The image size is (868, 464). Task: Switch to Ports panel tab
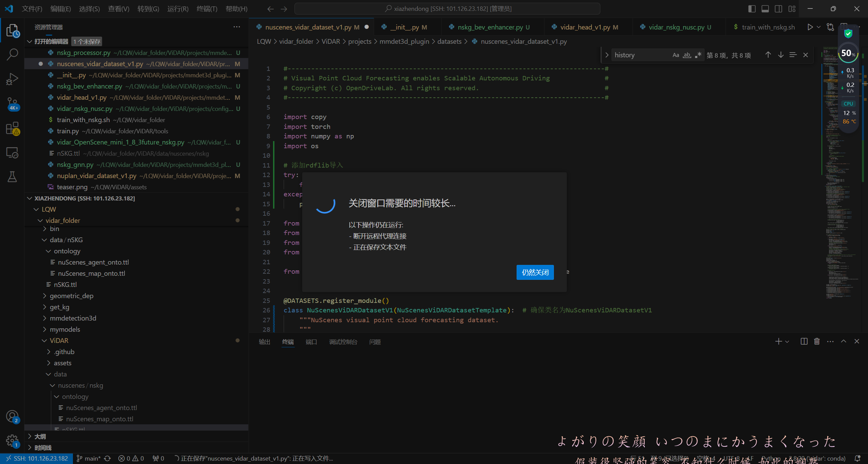pos(311,342)
